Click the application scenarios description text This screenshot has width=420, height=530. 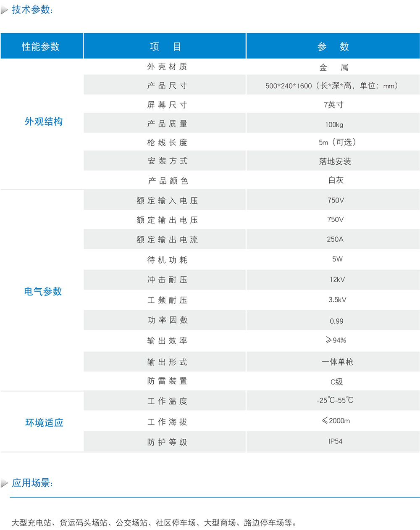tap(154, 523)
